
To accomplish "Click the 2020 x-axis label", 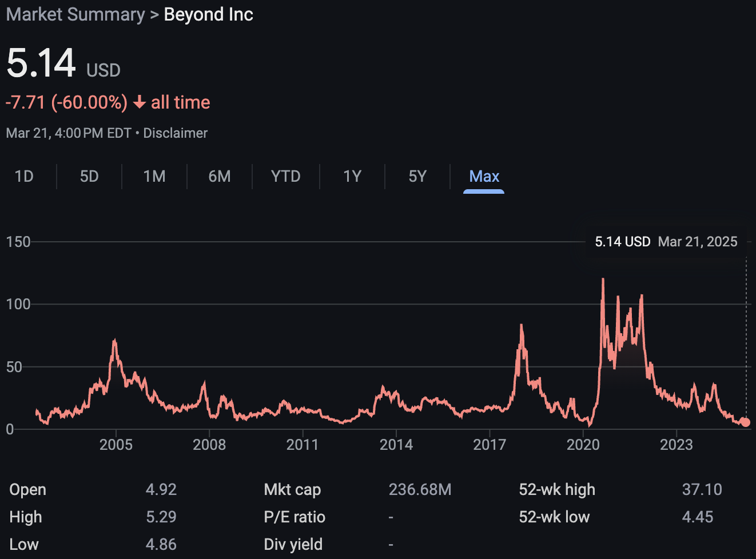I will (x=583, y=445).
